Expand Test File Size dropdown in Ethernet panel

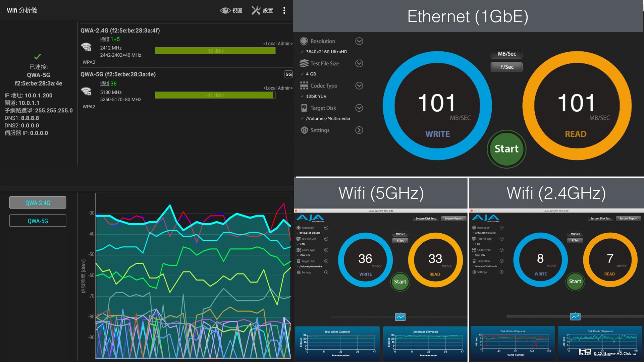[359, 63]
